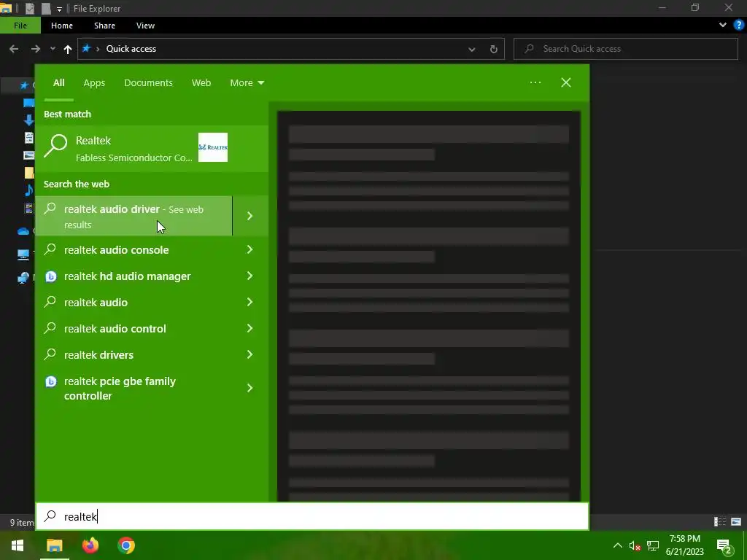Select realtek audio control suggestion
Viewport: 747px width, 560px height.
point(115,329)
